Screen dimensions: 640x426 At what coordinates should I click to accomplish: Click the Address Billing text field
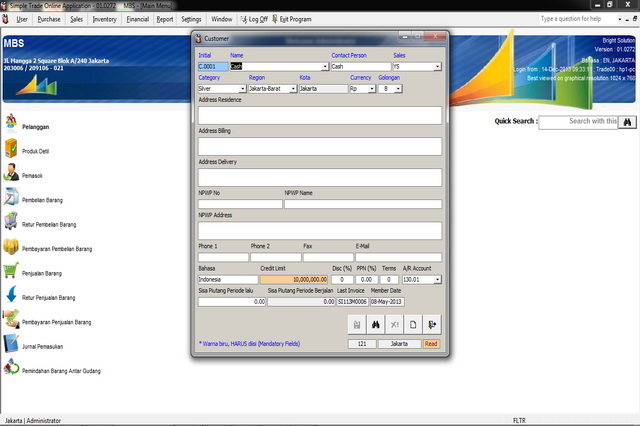tap(319, 146)
